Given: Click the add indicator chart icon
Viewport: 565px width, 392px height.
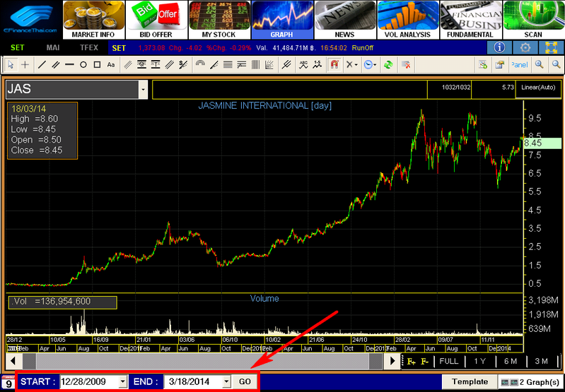Looking at the screenshot, I should [x=483, y=65].
